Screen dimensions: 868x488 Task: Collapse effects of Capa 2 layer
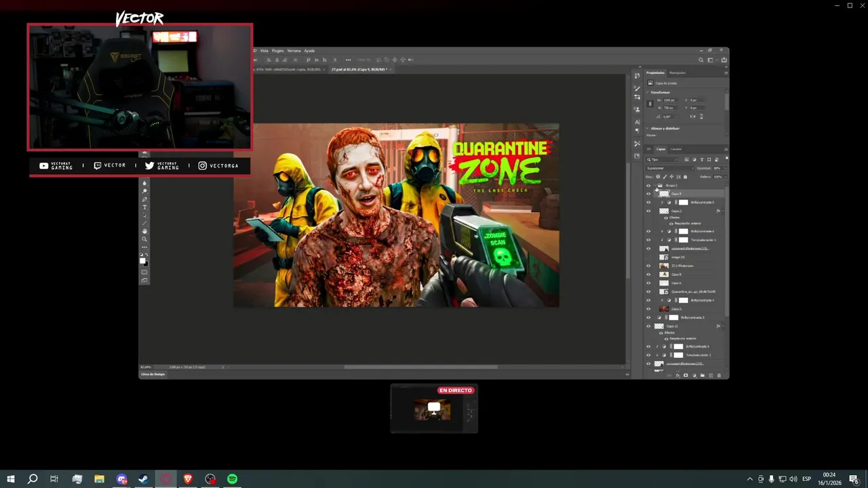724,211
